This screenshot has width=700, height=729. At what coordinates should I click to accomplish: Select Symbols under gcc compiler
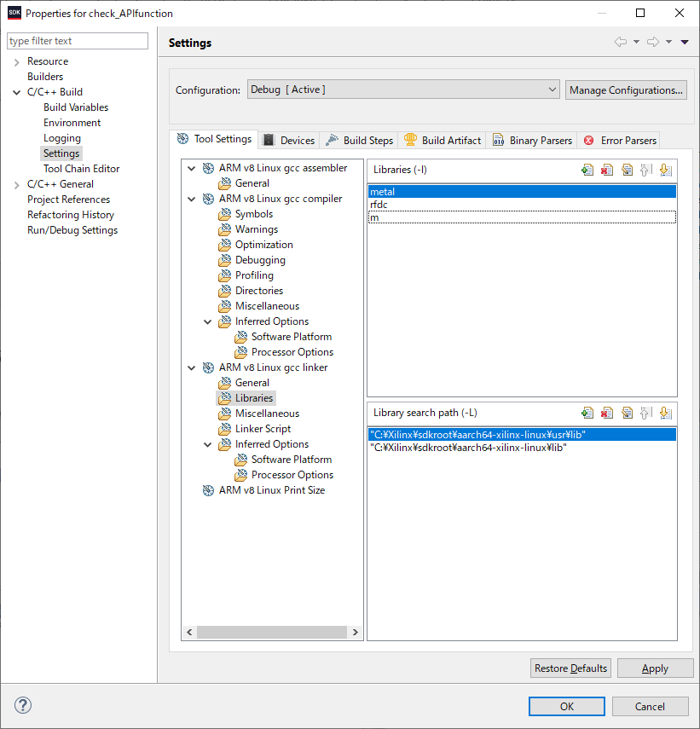coord(254,214)
